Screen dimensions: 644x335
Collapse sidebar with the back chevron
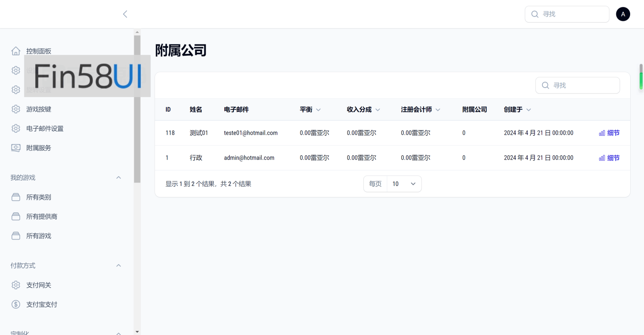coord(125,14)
